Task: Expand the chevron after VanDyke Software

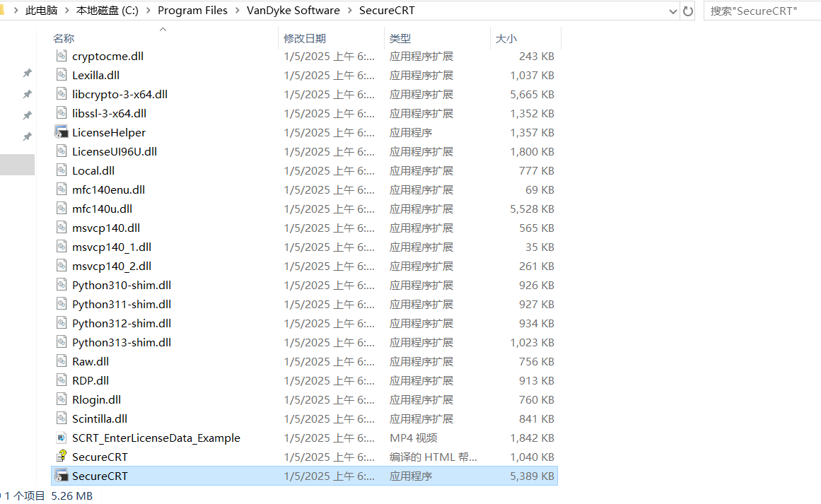Action: point(349,11)
